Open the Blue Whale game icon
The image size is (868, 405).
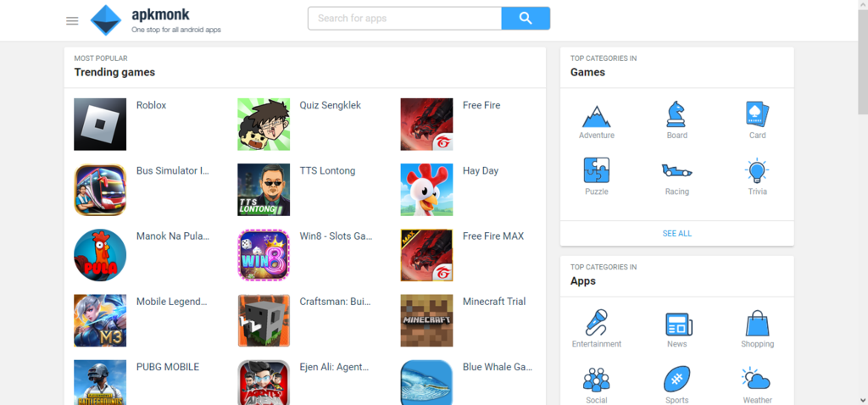coord(427,382)
